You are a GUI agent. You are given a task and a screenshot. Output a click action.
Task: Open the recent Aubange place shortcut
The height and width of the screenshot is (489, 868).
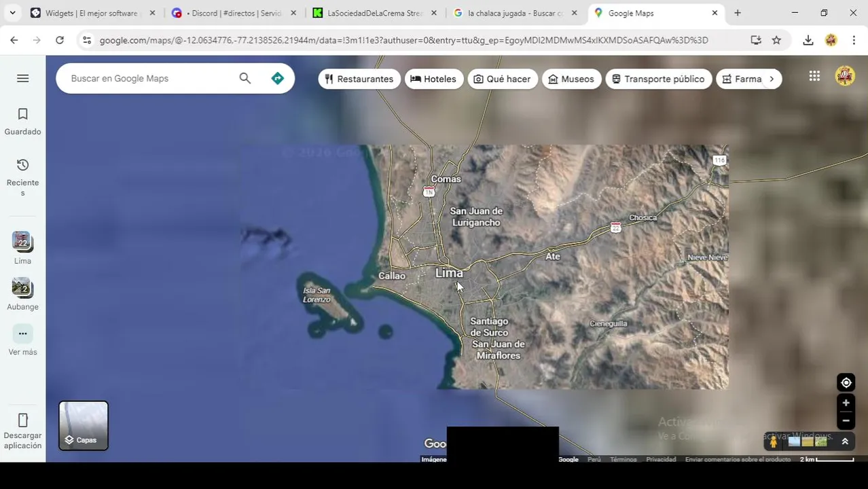[x=22, y=294]
